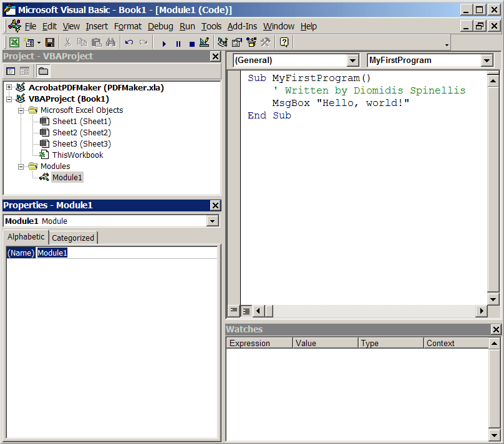The height and width of the screenshot is (444, 504).
Task: Open the Run menu
Action: tap(187, 26)
